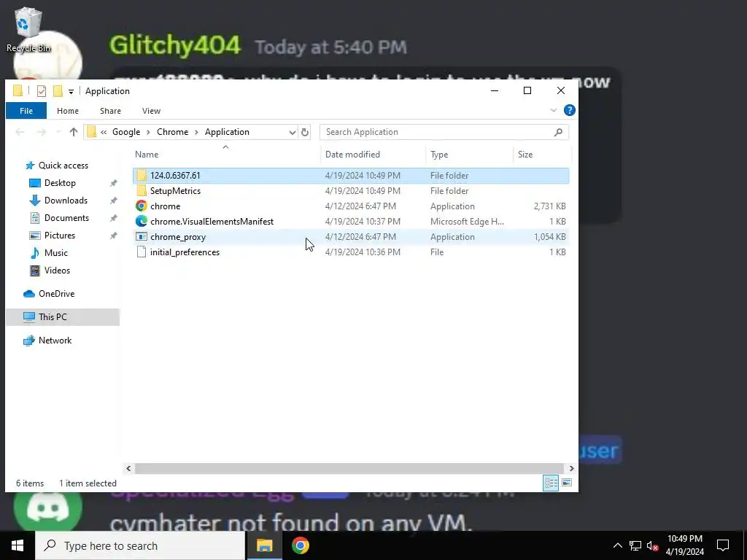Click the Properties quick access toolbar icon
This screenshot has height=560, width=747.
coord(42,91)
